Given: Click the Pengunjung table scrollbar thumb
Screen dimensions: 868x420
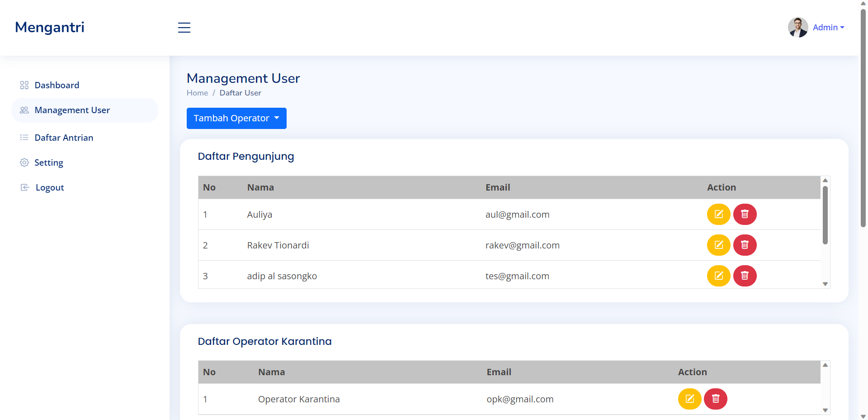Looking at the screenshot, I should (x=825, y=215).
